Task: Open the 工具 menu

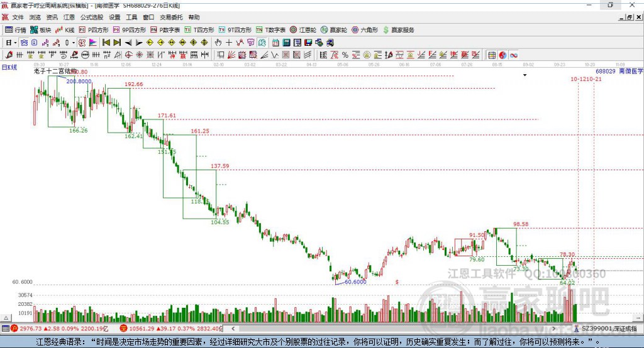Action: point(131,17)
